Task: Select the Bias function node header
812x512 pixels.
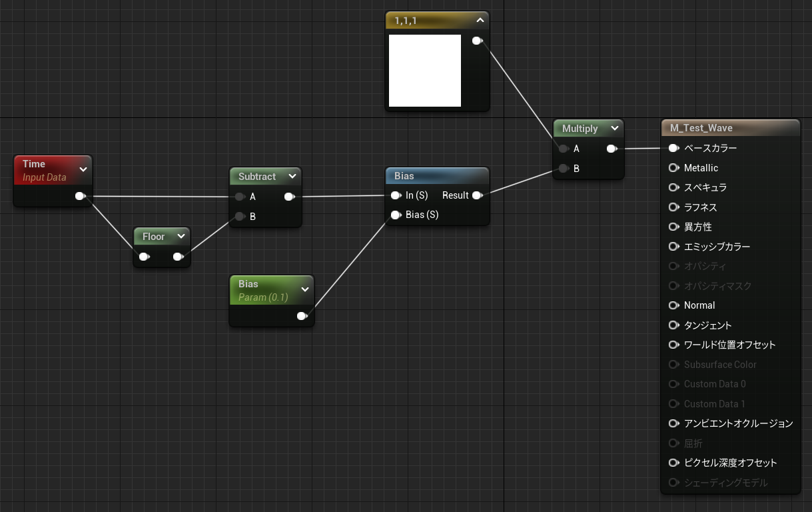Action: tap(437, 176)
